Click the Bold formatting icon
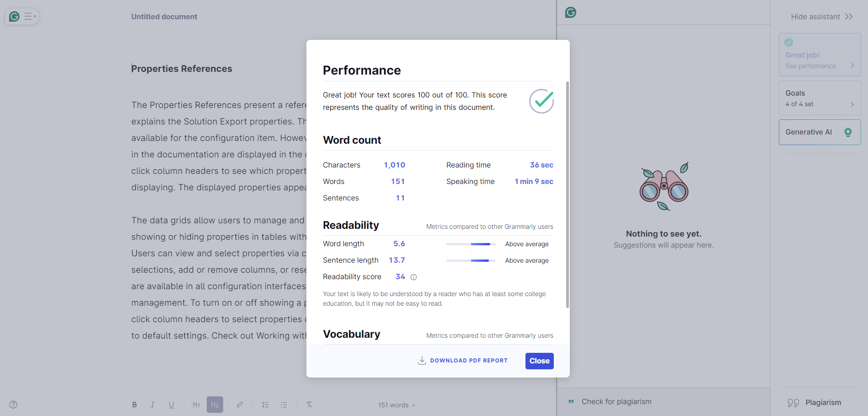The image size is (868, 416). pos(134,405)
